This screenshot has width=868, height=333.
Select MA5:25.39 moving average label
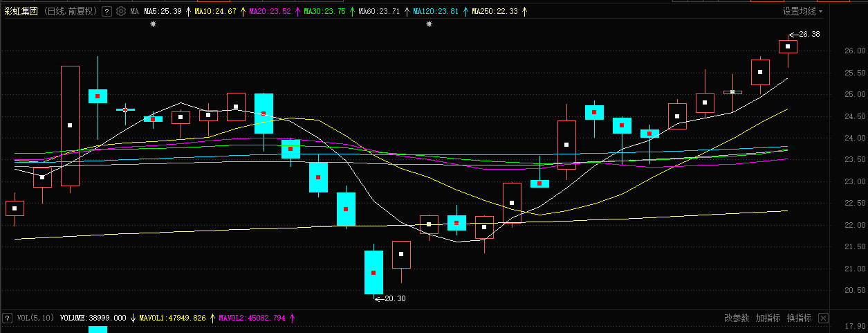(163, 12)
